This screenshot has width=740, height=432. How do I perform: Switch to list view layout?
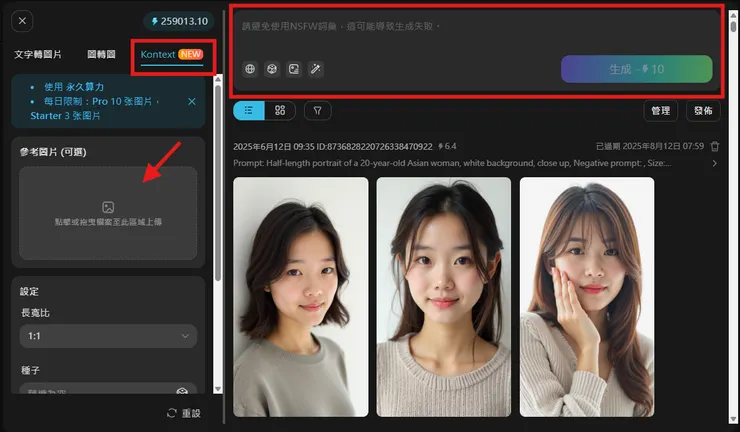249,110
